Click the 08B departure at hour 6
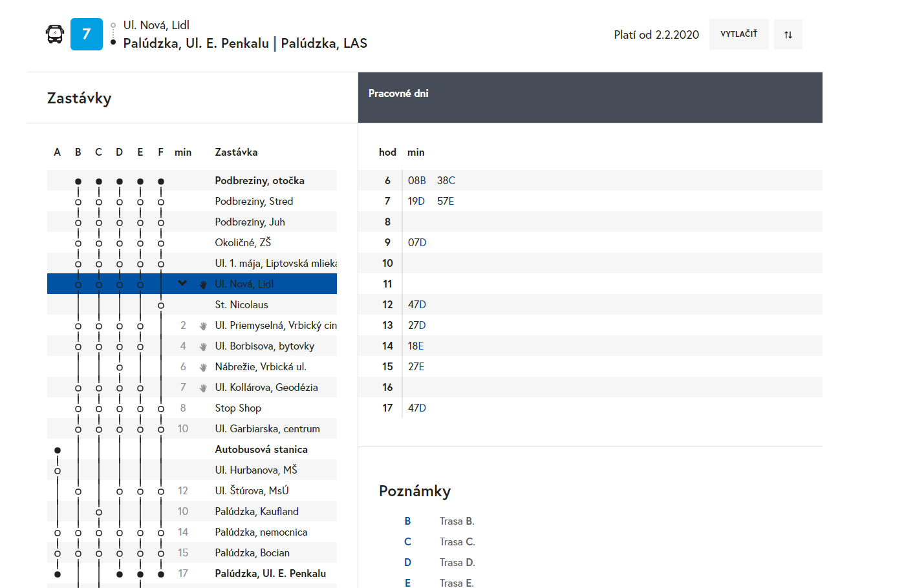The image size is (915, 588). 416,181
